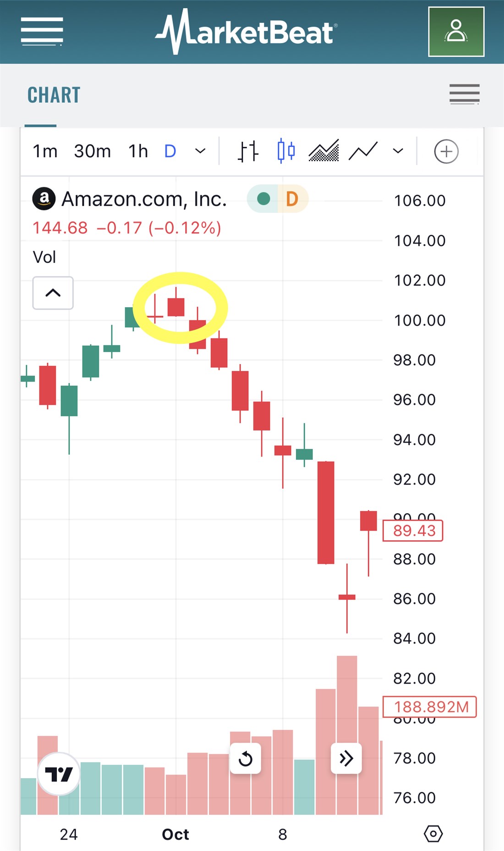This screenshot has width=504, height=851.
Task: Select the bar chart style
Action: point(248,151)
